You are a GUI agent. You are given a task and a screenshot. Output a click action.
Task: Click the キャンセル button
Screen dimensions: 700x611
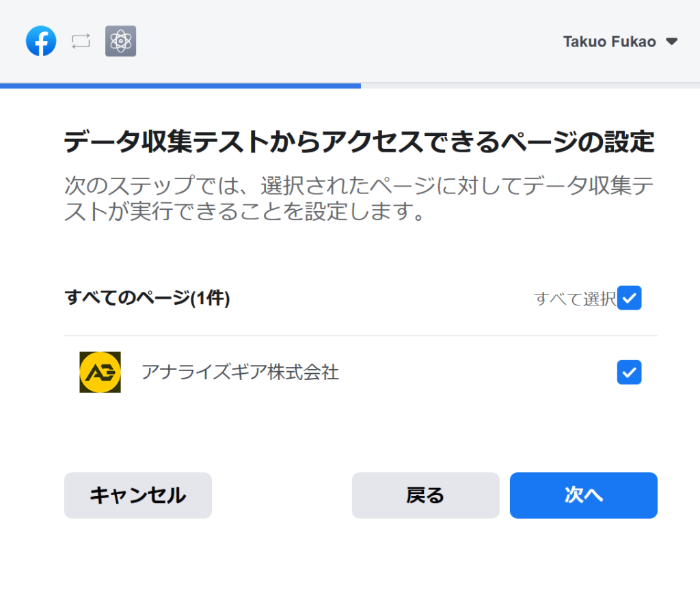(x=138, y=495)
